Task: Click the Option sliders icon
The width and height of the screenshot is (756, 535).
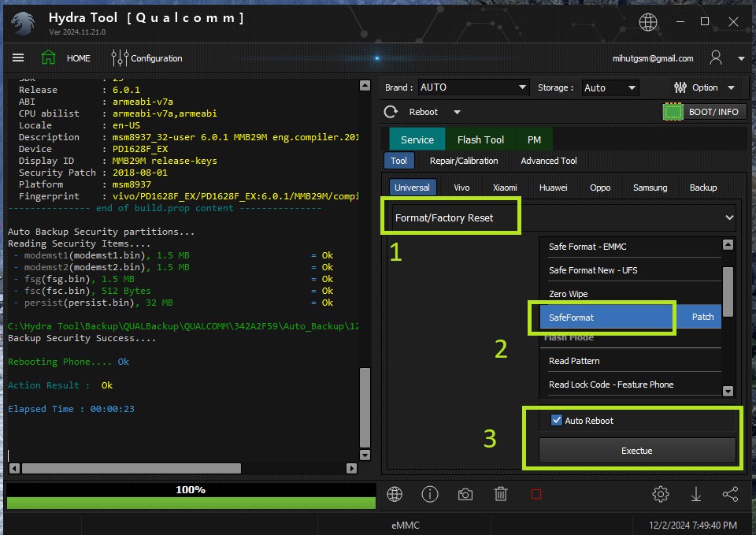Action: 680,87
